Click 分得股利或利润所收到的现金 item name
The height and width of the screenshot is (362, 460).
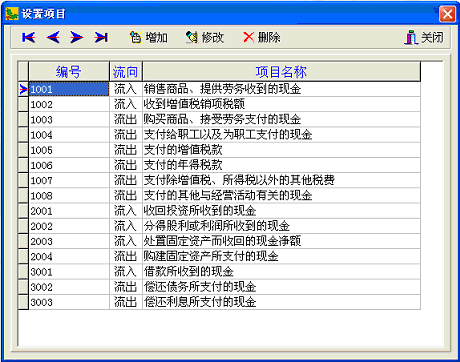tap(217, 226)
